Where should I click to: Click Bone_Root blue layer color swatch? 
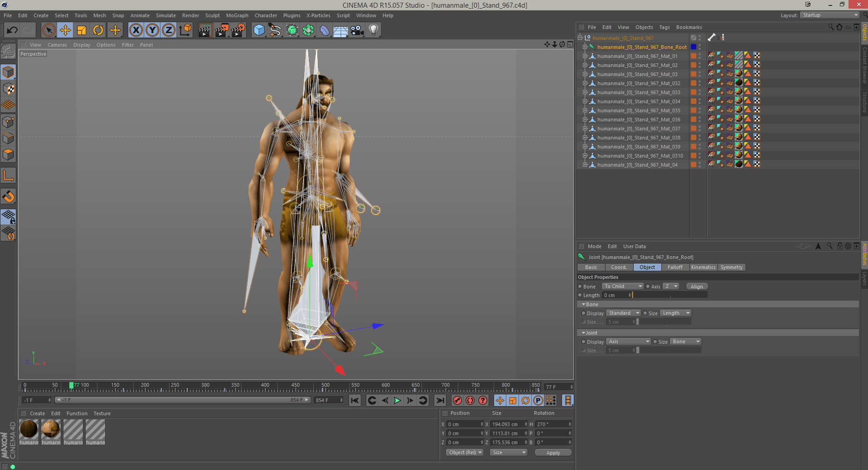693,47
